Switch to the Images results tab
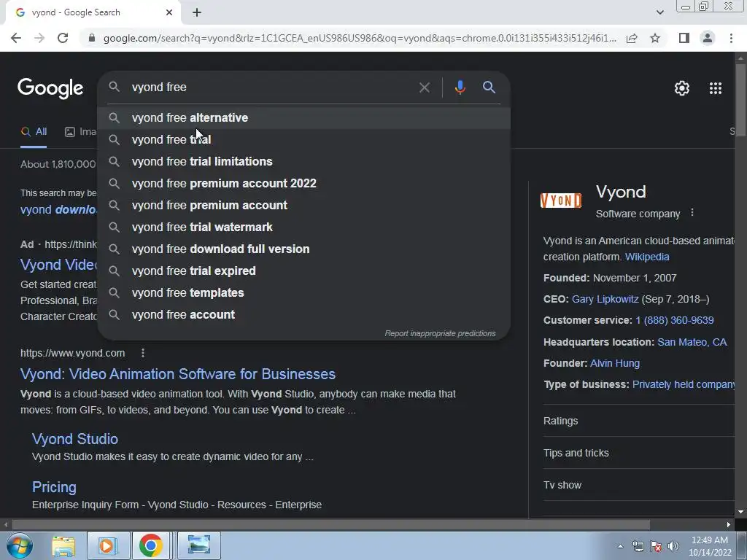This screenshot has height=560, width=747. click(80, 132)
